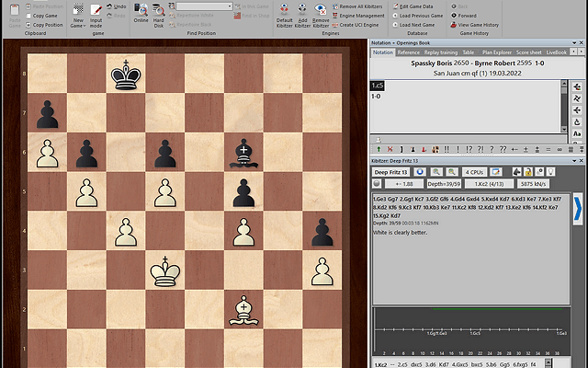Switch to the Reference tab
Image resolution: width=588 pixels, height=368 pixels.
point(408,52)
